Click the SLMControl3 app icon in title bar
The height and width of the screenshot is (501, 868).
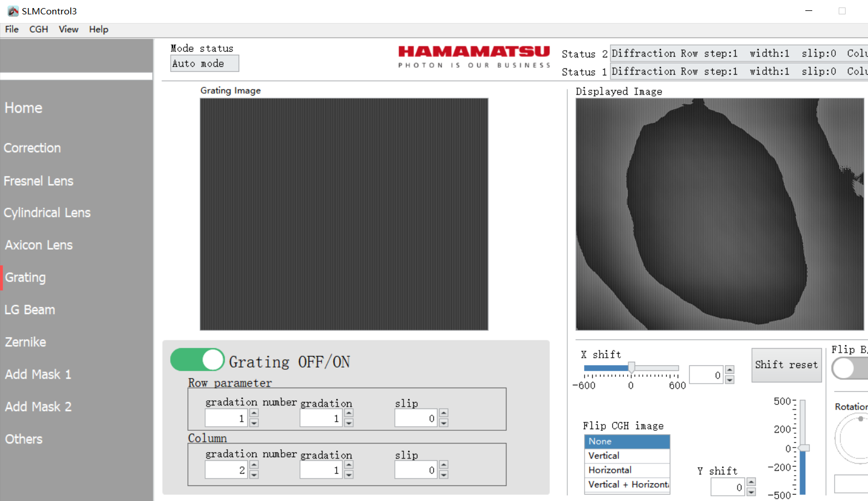[13, 11]
